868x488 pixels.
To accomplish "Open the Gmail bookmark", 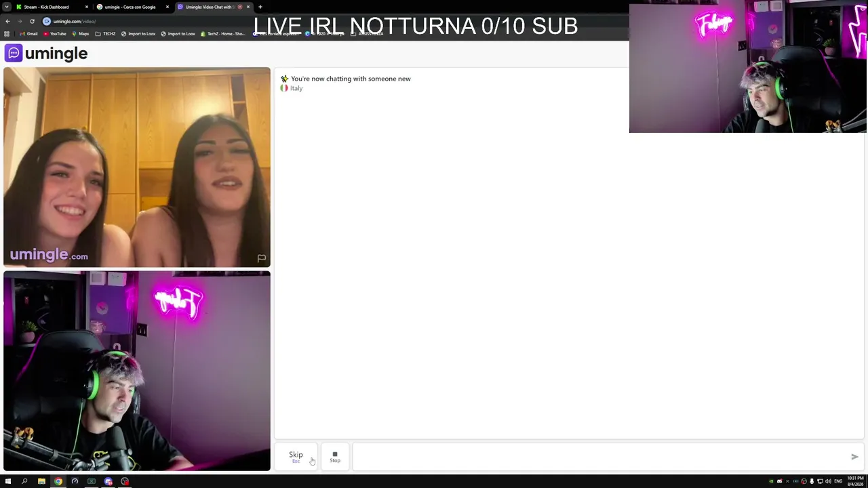I will [28, 34].
